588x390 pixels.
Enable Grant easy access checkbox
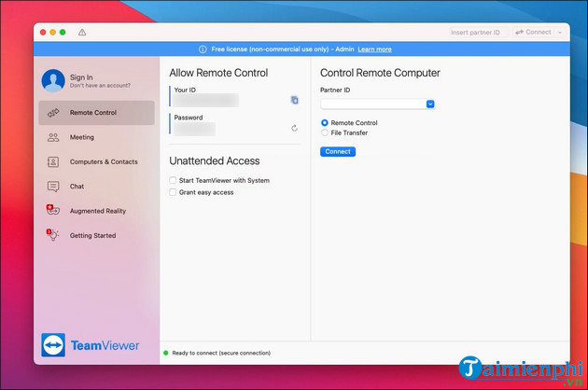173,192
